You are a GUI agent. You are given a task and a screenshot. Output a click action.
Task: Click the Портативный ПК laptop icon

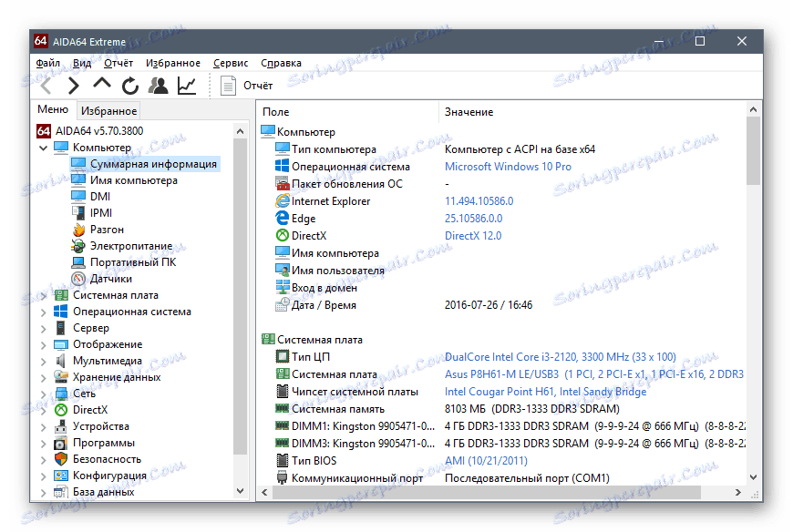click(78, 262)
